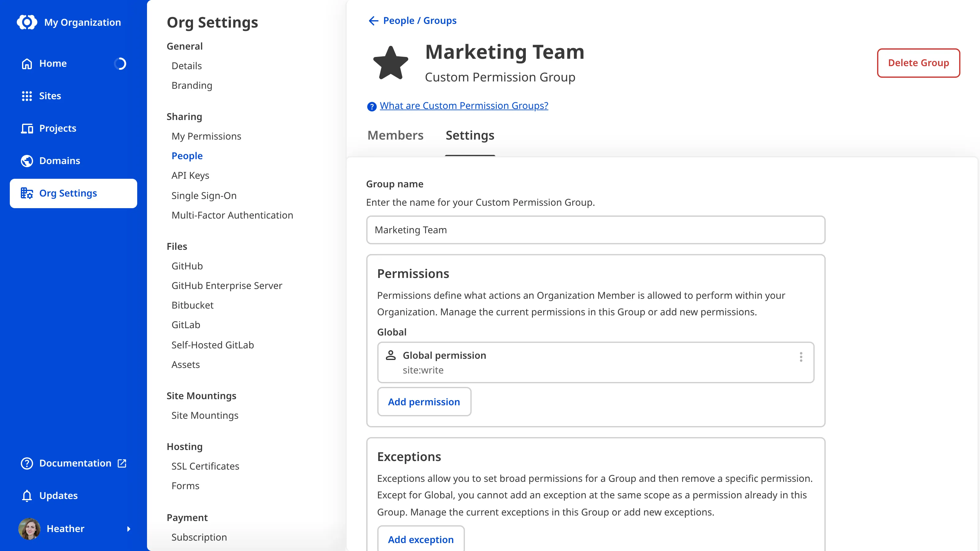Click the external link icon next to Documentation
Viewport: 980px width, 551px height.
[x=122, y=463]
